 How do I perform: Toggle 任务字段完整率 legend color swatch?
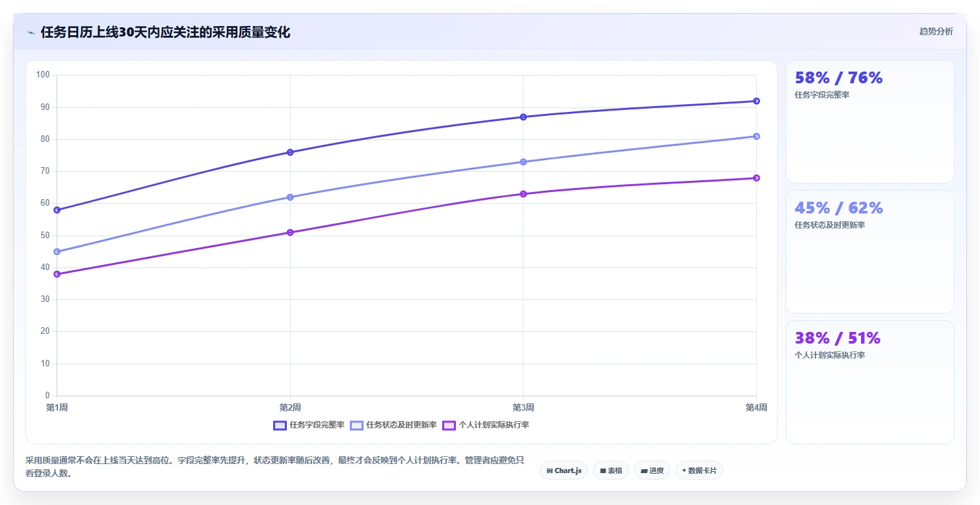(280, 425)
